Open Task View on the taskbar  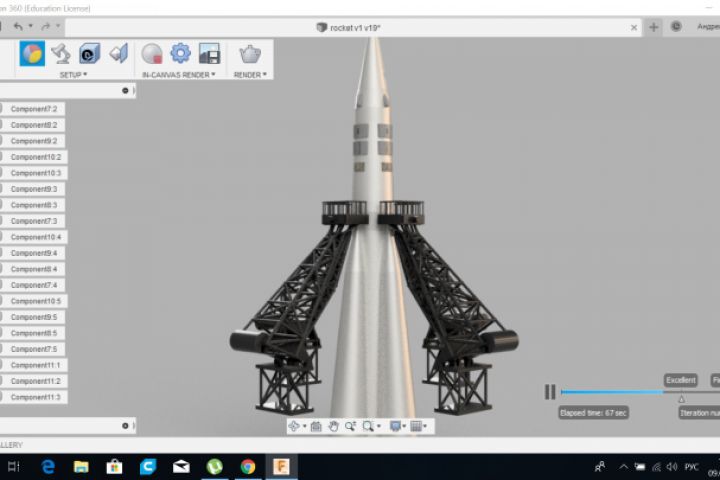tap(14, 467)
